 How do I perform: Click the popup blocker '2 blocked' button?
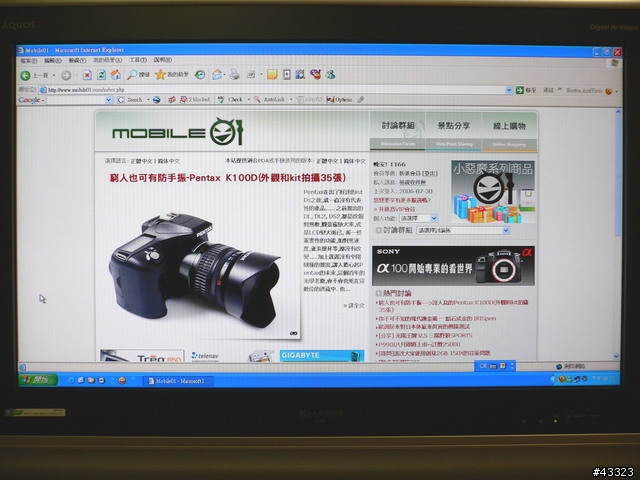coord(195,99)
